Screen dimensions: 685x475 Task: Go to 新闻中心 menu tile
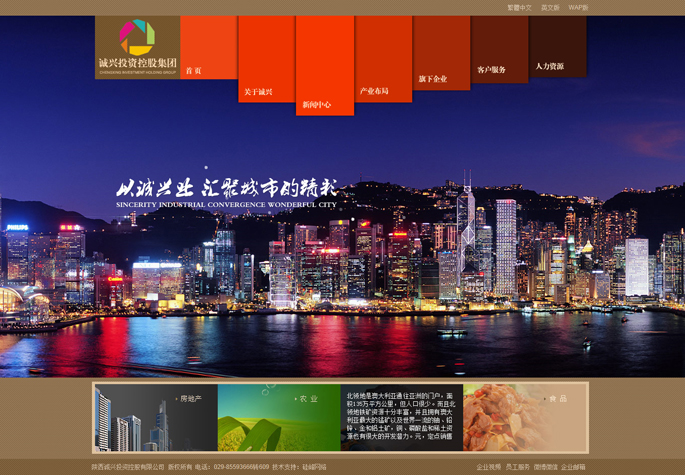325,66
